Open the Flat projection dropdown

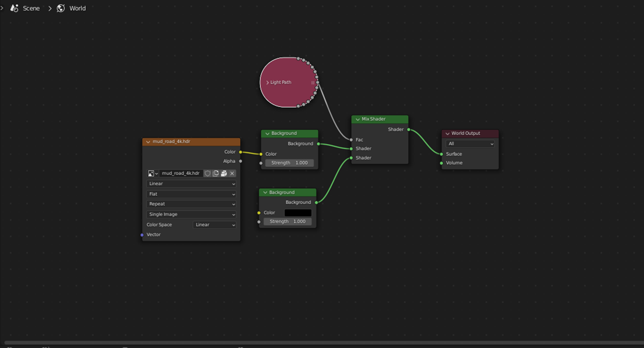pyautogui.click(x=191, y=194)
